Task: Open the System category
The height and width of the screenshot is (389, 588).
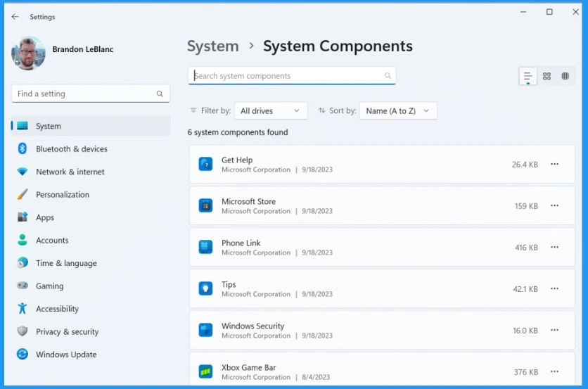Action: click(x=90, y=126)
